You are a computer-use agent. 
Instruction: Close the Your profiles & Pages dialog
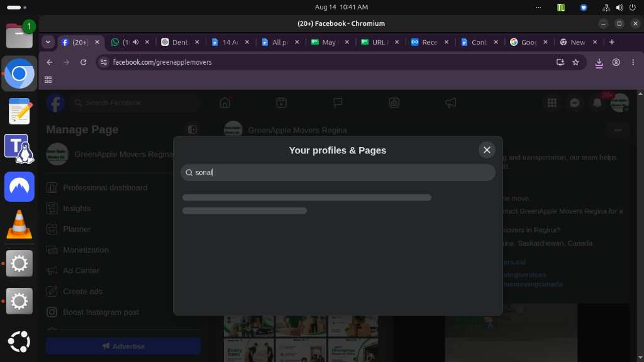[487, 150]
